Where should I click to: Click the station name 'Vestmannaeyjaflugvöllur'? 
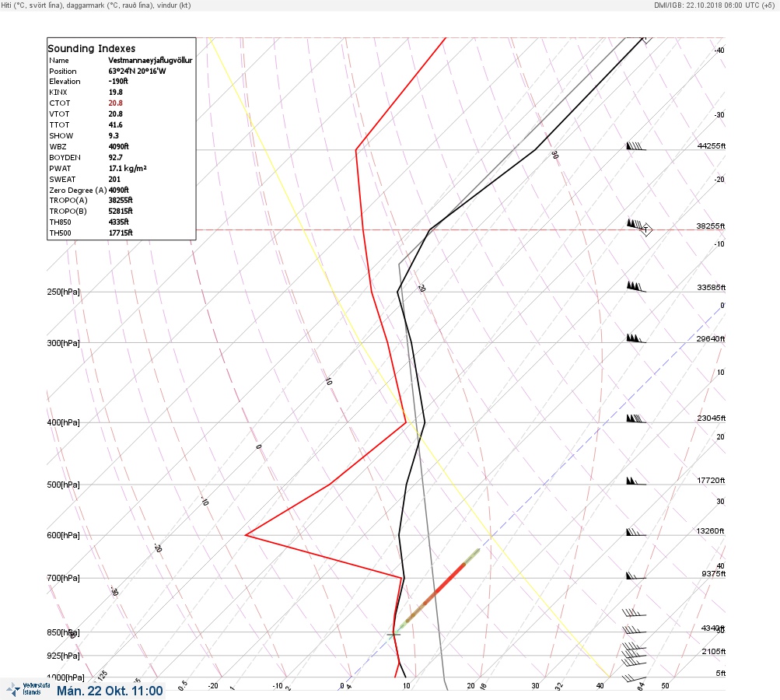pos(150,60)
